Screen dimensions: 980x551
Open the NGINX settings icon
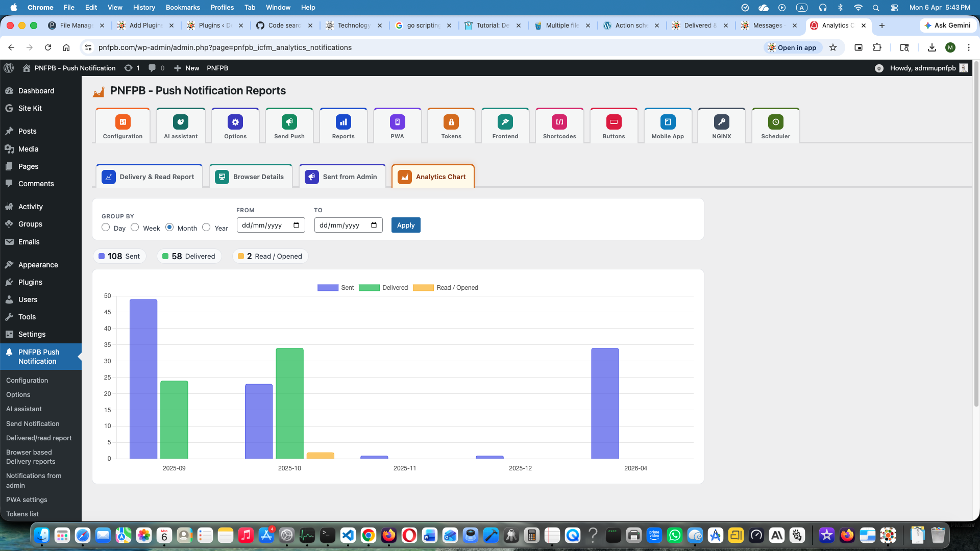[x=721, y=122]
